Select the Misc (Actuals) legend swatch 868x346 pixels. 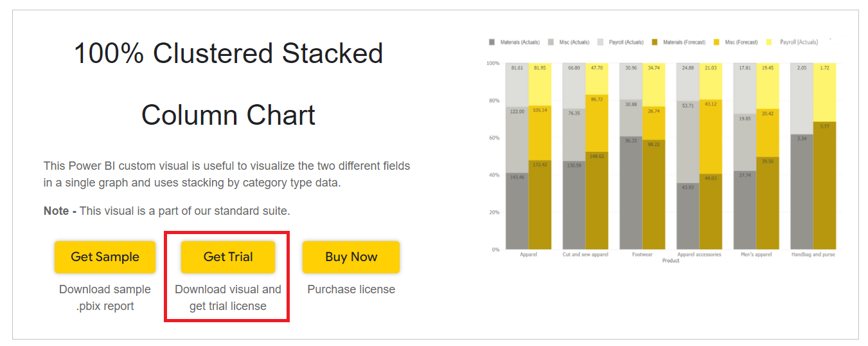tap(551, 42)
